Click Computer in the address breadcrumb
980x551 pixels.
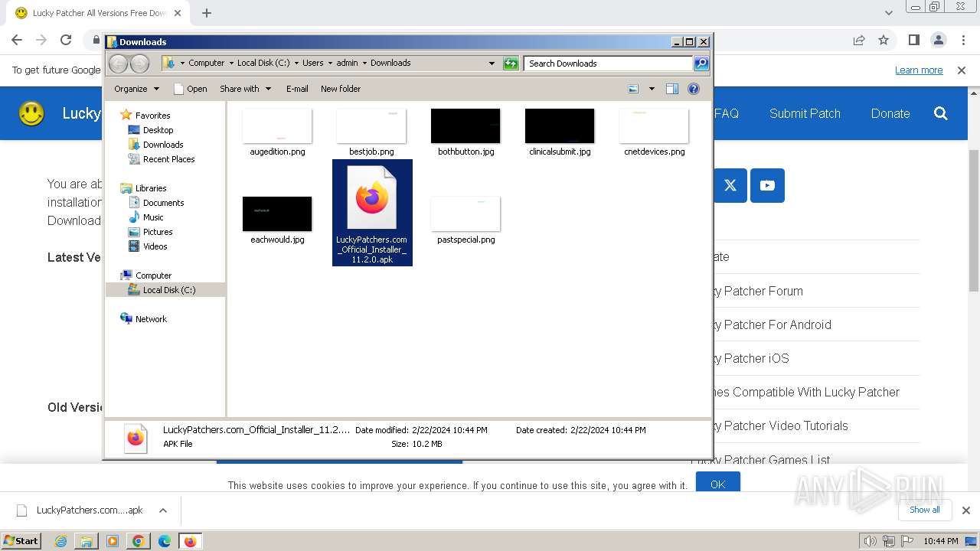(207, 64)
